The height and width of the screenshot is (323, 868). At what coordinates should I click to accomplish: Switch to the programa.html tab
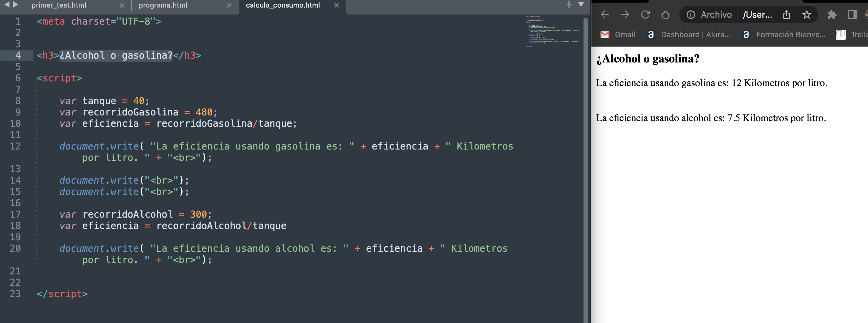[163, 5]
